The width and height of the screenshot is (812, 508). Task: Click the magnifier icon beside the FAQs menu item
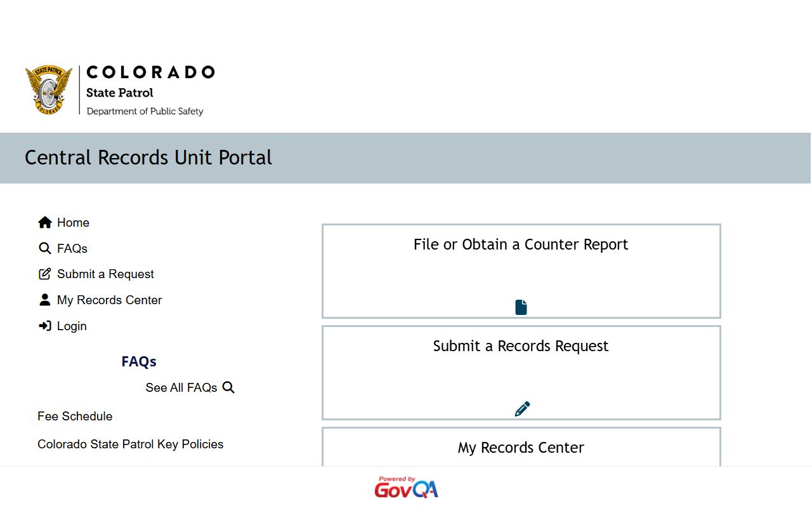click(45, 248)
